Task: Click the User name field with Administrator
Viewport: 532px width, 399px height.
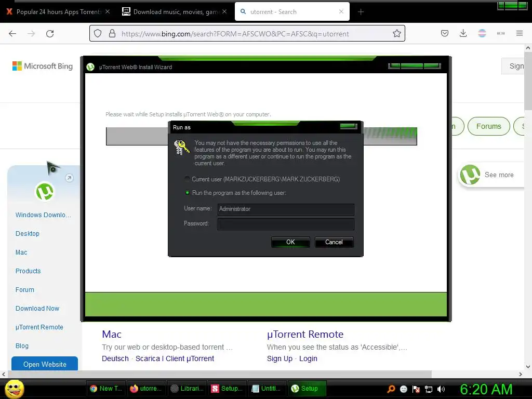Action: tap(286, 209)
